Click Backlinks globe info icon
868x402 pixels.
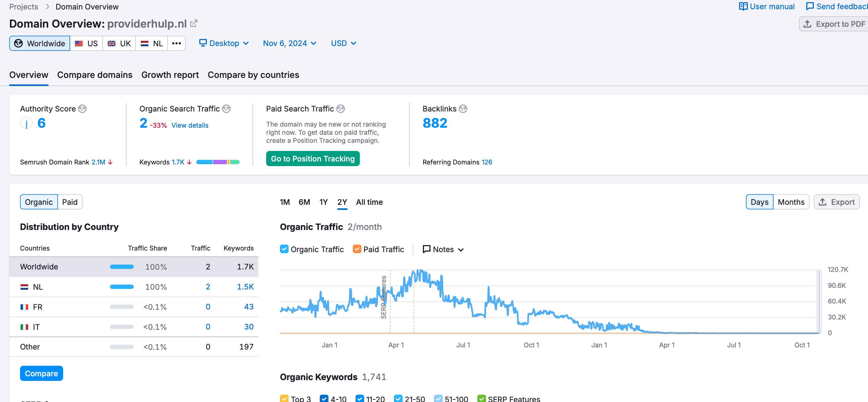pos(463,109)
